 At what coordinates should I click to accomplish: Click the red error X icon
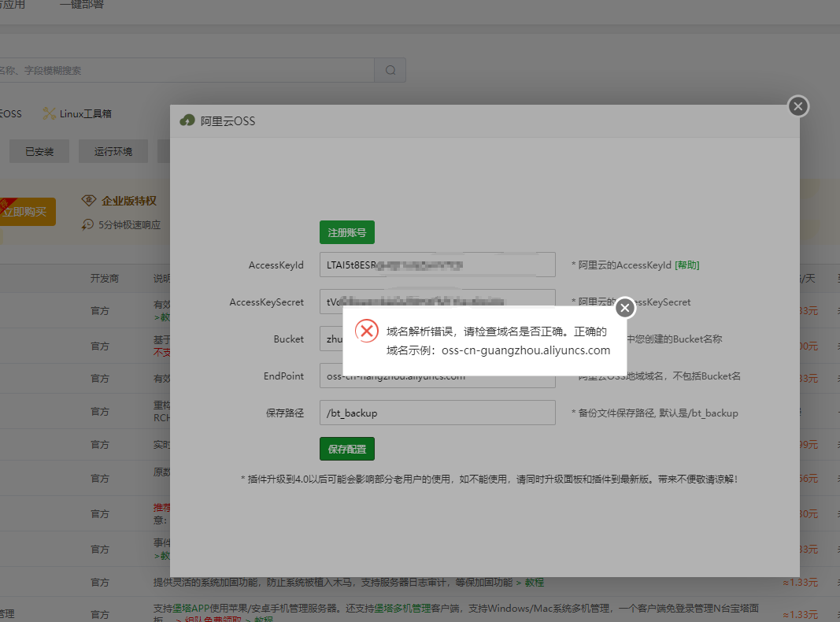pos(367,331)
